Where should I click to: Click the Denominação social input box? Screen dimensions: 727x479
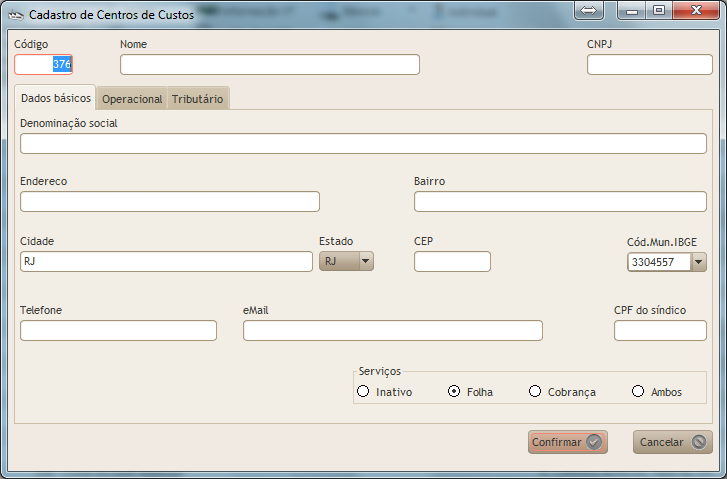363,143
